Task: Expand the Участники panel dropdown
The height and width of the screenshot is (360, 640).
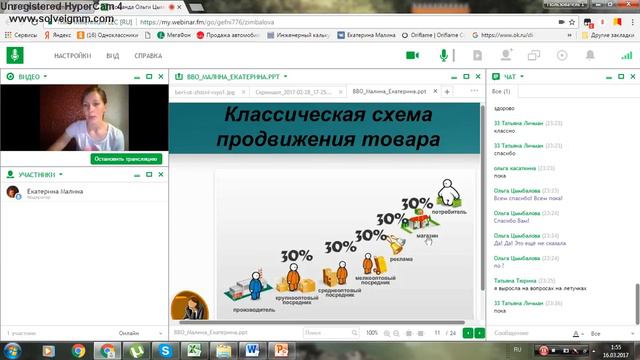Action: 61,174
